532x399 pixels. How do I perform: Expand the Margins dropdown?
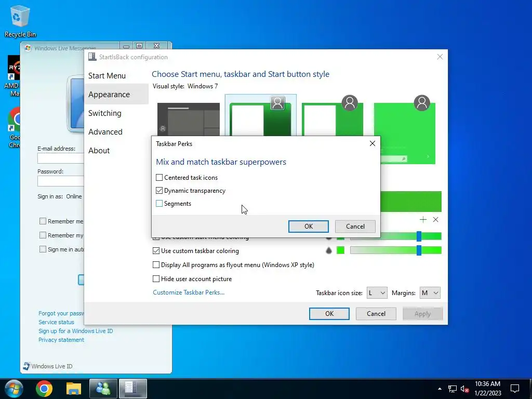(430, 293)
